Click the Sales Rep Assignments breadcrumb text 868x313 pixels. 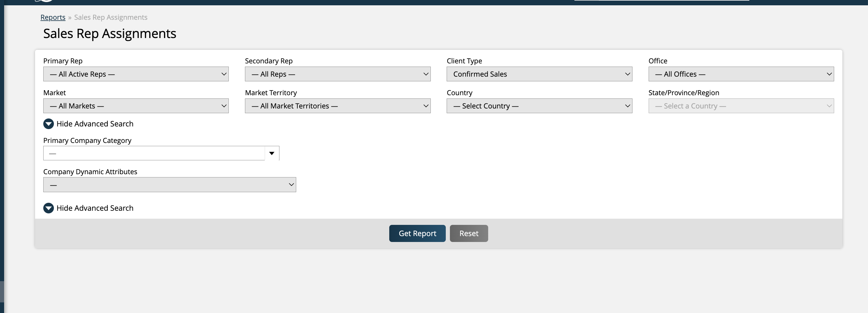click(110, 17)
